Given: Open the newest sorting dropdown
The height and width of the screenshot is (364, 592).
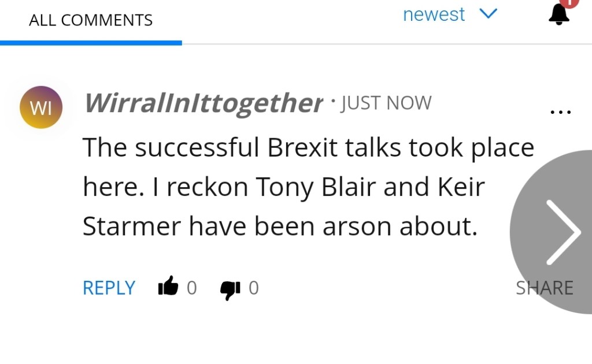Looking at the screenshot, I should (x=434, y=15).
